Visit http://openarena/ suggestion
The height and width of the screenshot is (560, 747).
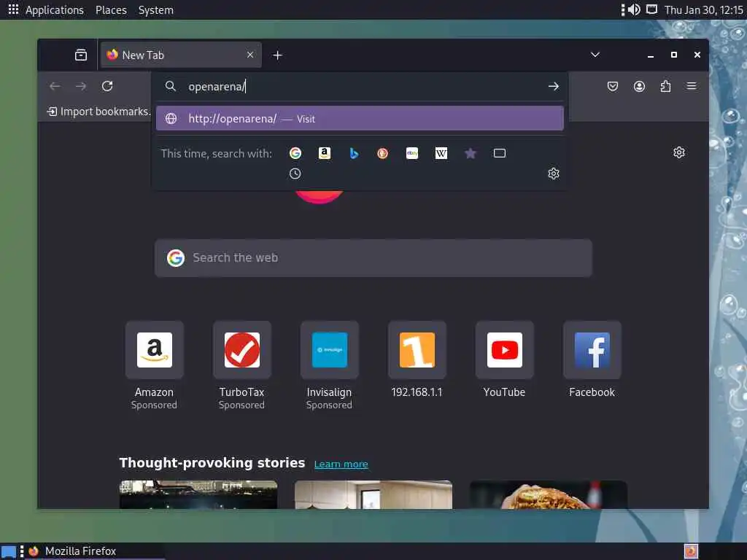pyautogui.click(x=360, y=119)
